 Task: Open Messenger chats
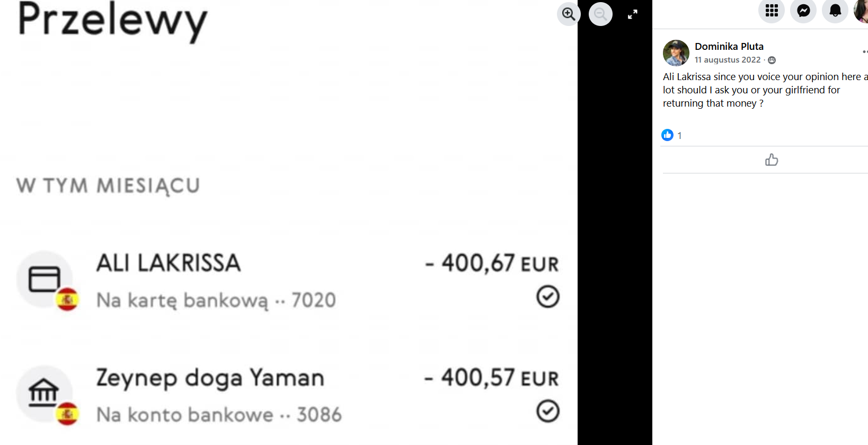[803, 11]
